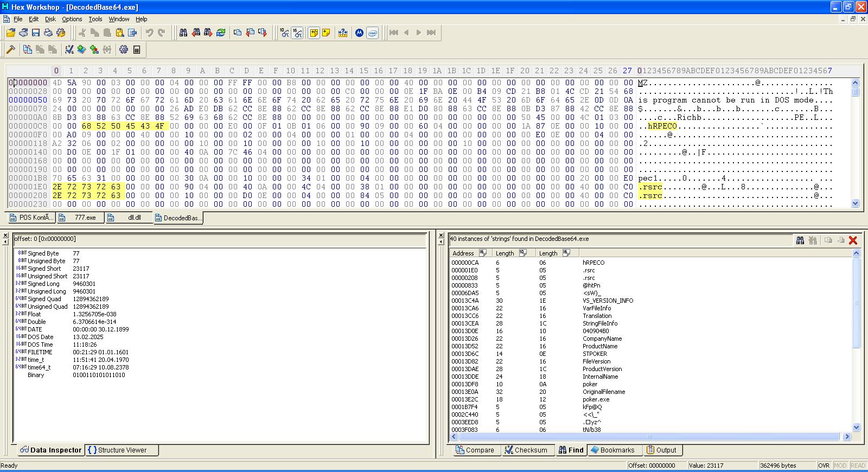Switch to the POS Kont document tab
868x472 pixels.
pyautogui.click(x=32, y=218)
